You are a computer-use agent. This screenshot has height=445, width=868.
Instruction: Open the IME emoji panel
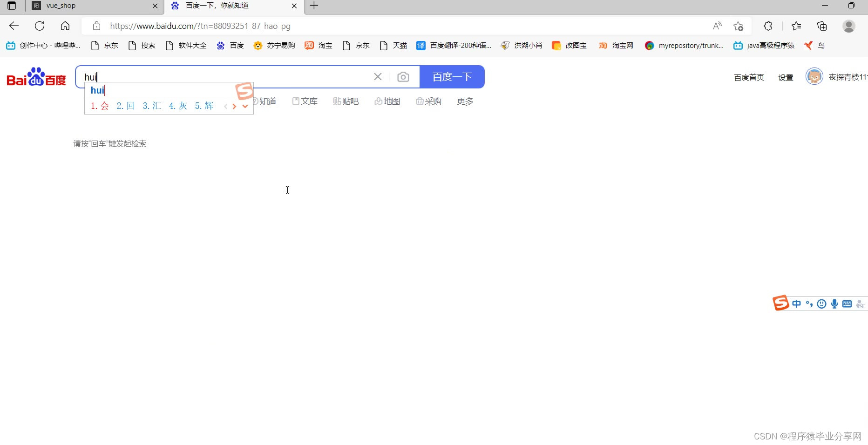click(822, 304)
